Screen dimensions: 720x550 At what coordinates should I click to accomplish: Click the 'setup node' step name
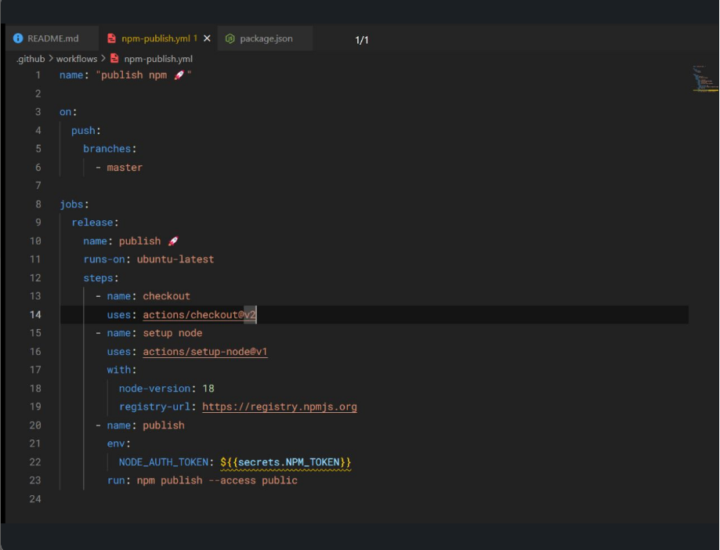(172, 333)
